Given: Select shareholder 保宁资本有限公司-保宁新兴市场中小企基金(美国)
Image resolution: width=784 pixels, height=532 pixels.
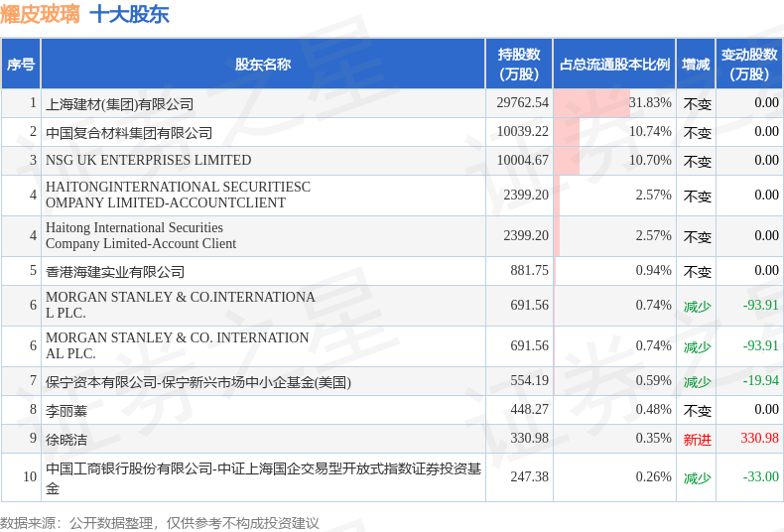Looking at the screenshot, I should 198,382.
